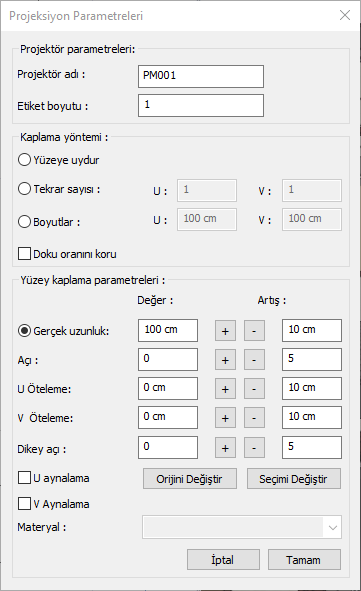
Task: Cancel the dialog with İptal
Action: click(x=223, y=559)
